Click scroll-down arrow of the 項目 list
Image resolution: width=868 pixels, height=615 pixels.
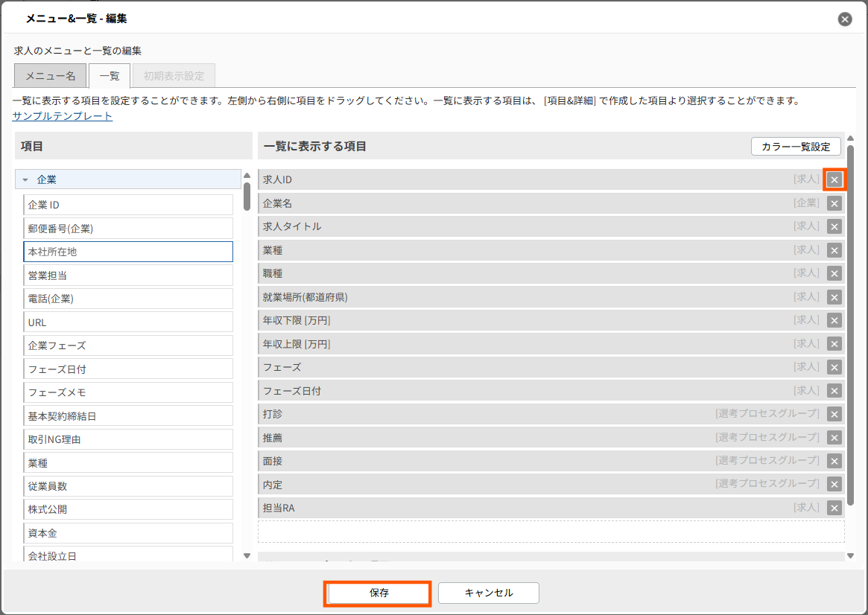click(x=247, y=556)
